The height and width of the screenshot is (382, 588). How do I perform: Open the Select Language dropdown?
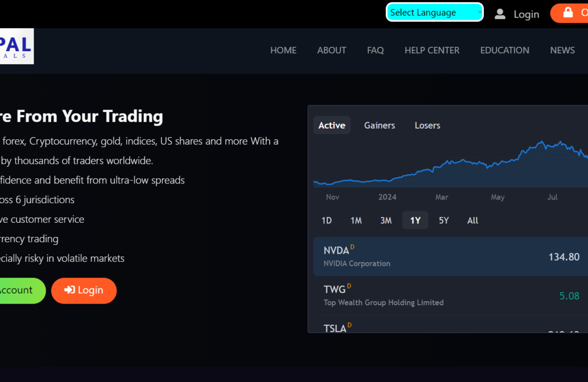[x=434, y=13]
